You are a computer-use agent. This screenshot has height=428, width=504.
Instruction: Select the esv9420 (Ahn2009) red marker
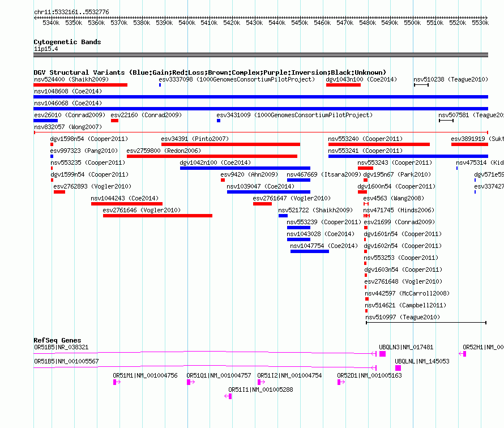tap(223, 180)
